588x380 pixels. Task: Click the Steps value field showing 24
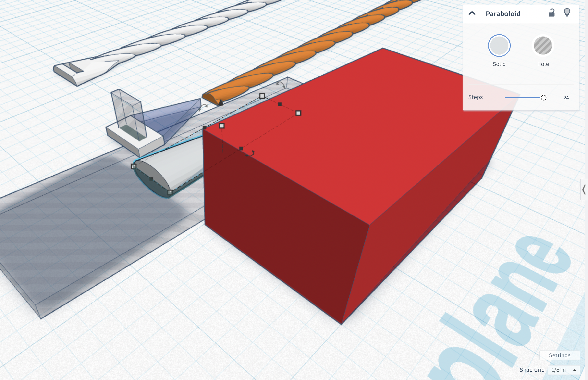[x=566, y=98]
